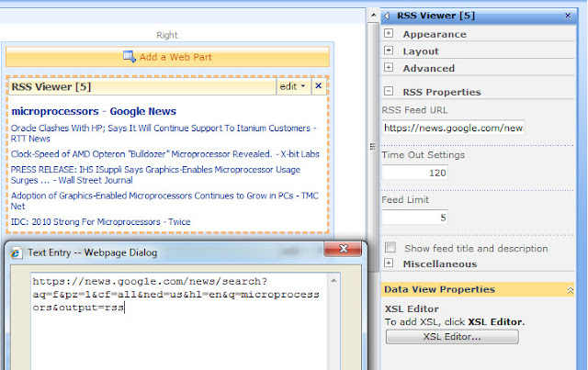Viewport: 588px width, 370px height.
Task: Click the RSS Feed URL input field
Action: [453, 128]
